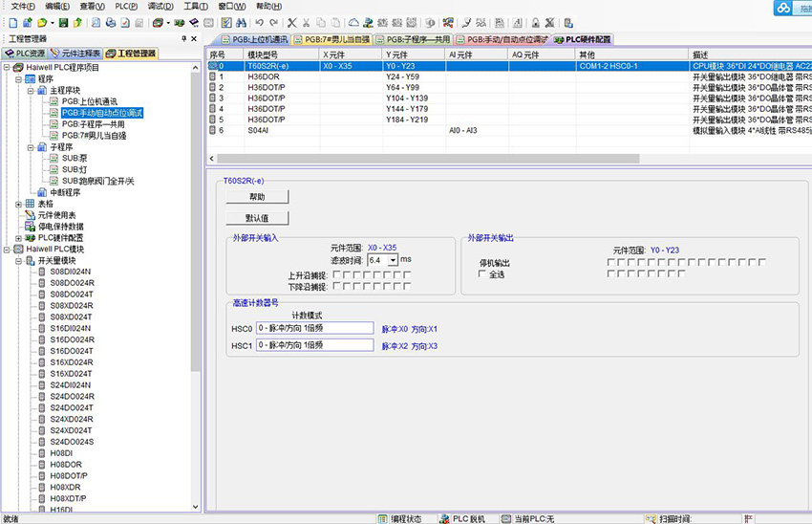
Task: Click the 帮助 button
Action: (x=256, y=197)
